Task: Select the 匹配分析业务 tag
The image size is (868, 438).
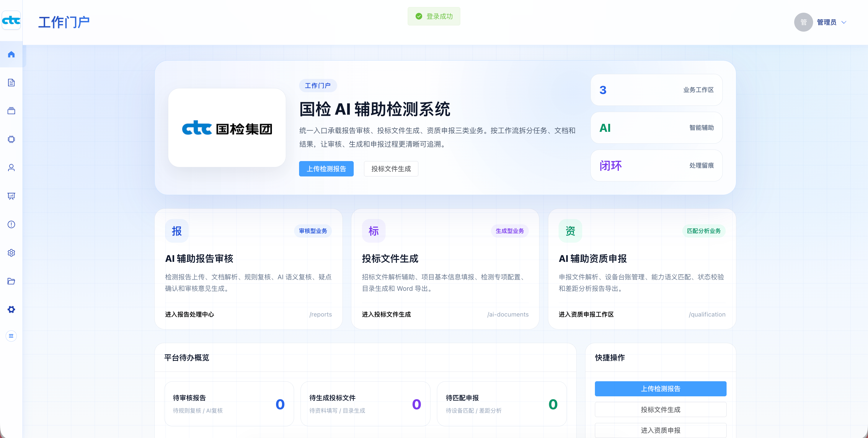Action: click(704, 231)
